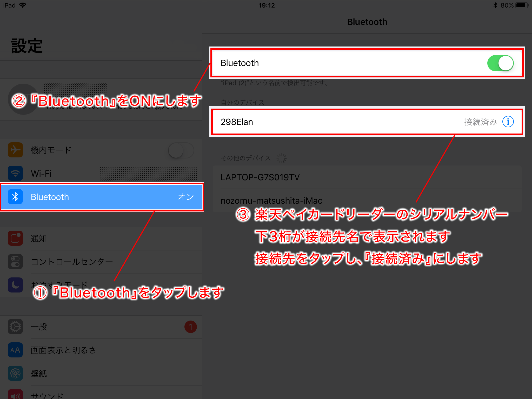The width and height of the screenshot is (532, 399).
Task: Open info button for 298Elan device
Action: 508,122
